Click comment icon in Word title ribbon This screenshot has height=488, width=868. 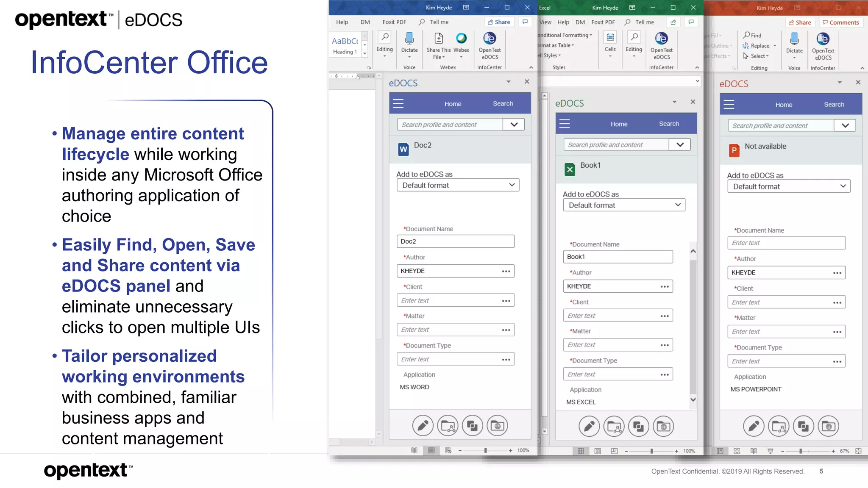click(525, 22)
